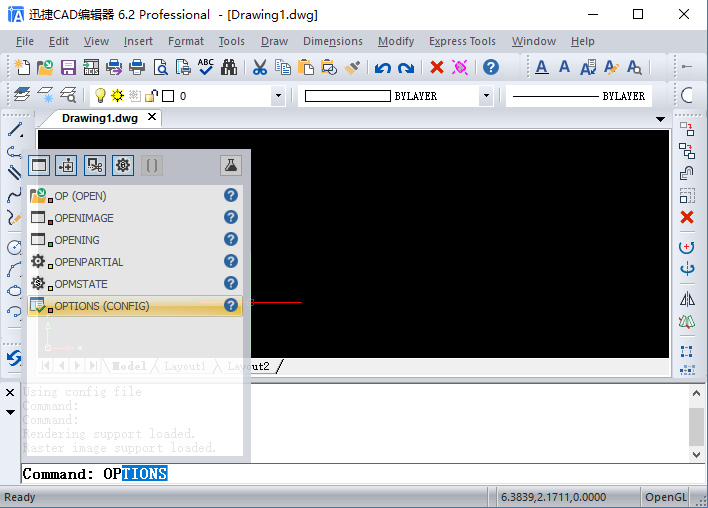The height and width of the screenshot is (508, 708).
Task: Open Help question mark in toolbar
Action: coord(491,67)
